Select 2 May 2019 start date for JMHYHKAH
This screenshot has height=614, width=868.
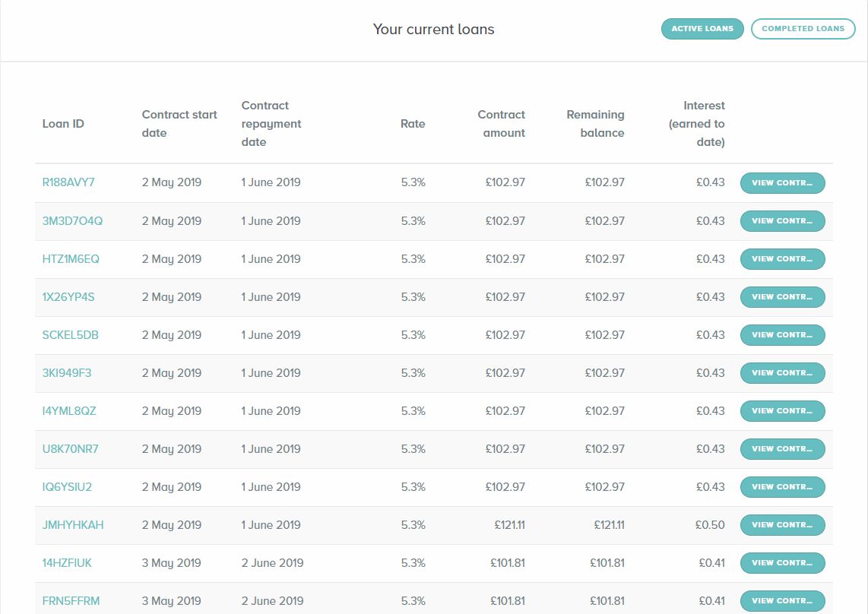(172, 525)
